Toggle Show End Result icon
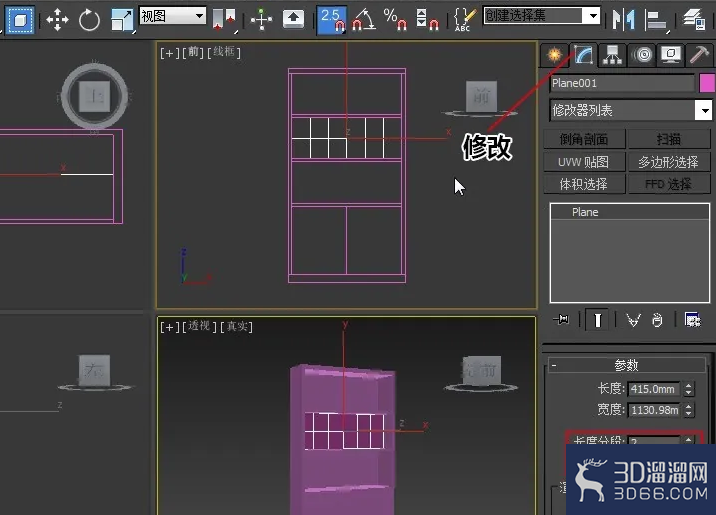This screenshot has width=716, height=515. pos(597,320)
